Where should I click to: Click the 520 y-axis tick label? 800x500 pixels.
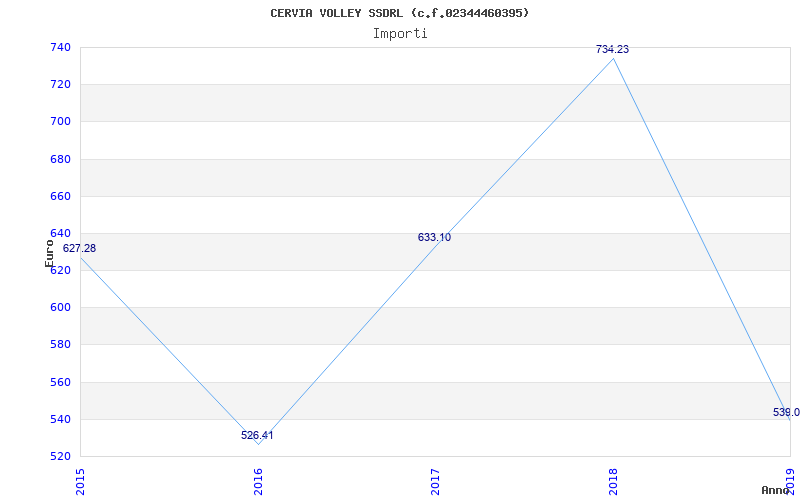[x=59, y=456]
